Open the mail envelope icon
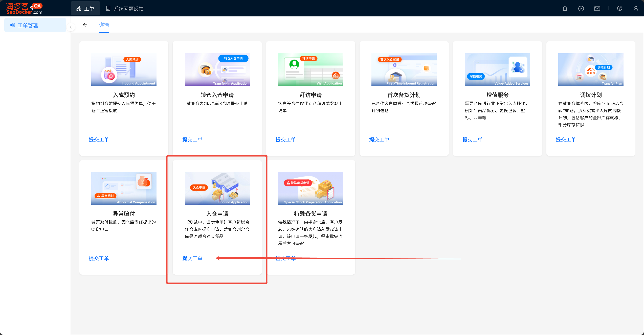 [x=597, y=9]
